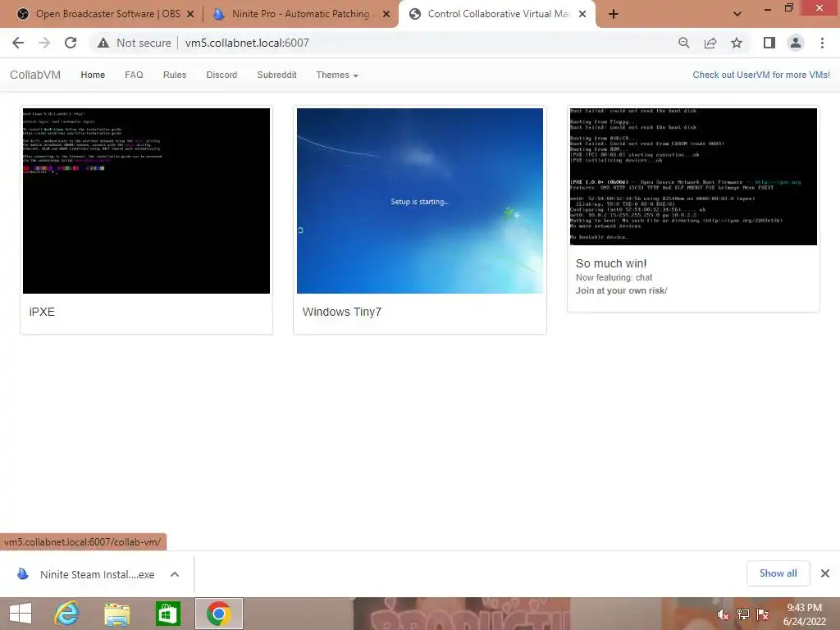This screenshot has height=630, width=840.
Task: Share this page using share icon
Action: (710, 43)
